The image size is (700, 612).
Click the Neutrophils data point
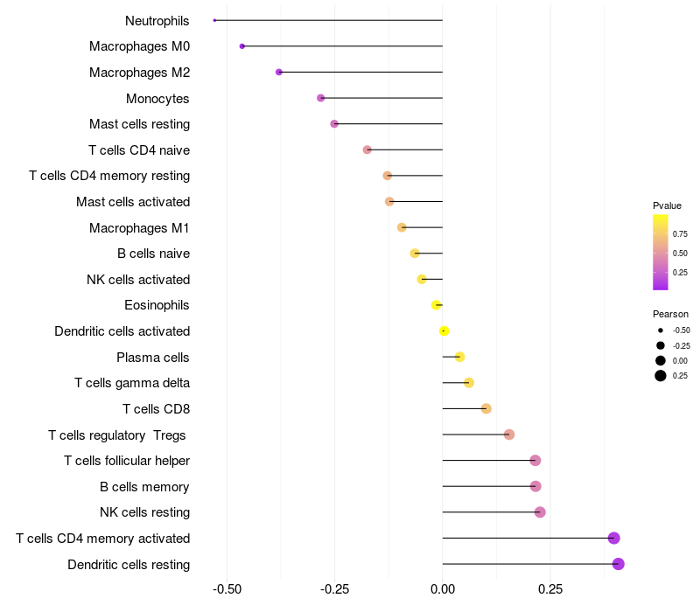click(214, 20)
